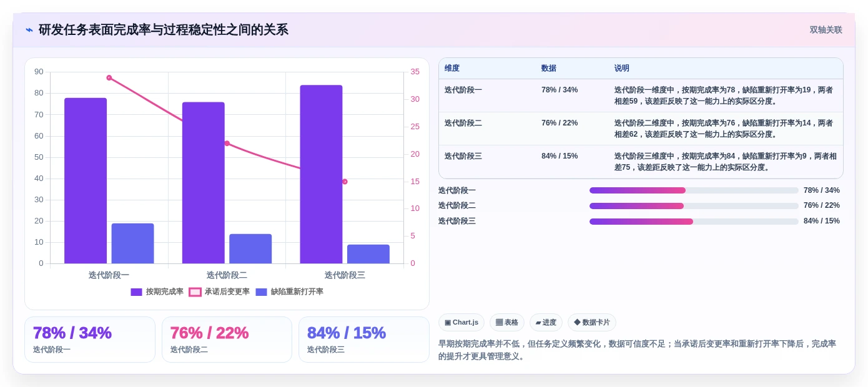Click the short blue bar for 迭代阶段一

tap(132, 243)
